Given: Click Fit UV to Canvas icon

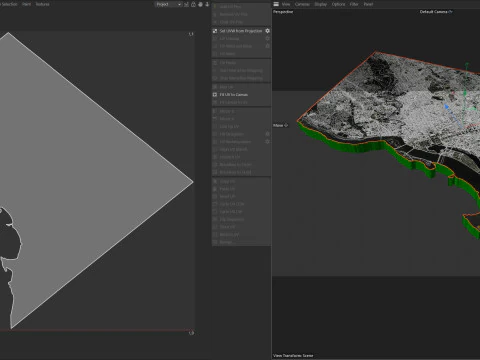Looking at the screenshot, I should 215,95.
